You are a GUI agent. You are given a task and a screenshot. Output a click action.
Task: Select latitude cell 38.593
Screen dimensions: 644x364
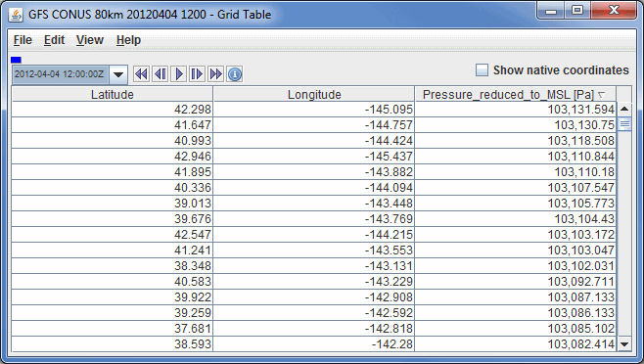click(113, 343)
